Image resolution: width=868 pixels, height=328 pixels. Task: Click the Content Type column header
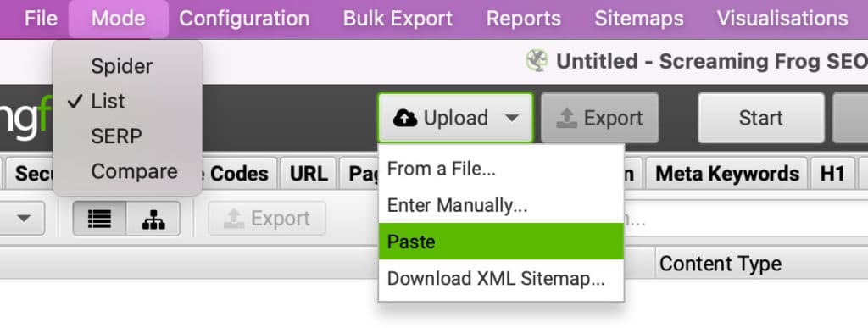tap(721, 264)
